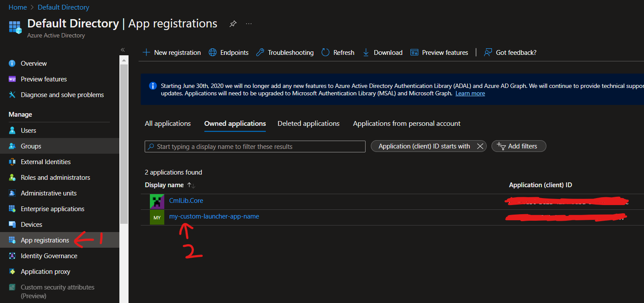Click the sidebar scroll up arrow
The width and height of the screenshot is (644, 303).
pos(124,60)
